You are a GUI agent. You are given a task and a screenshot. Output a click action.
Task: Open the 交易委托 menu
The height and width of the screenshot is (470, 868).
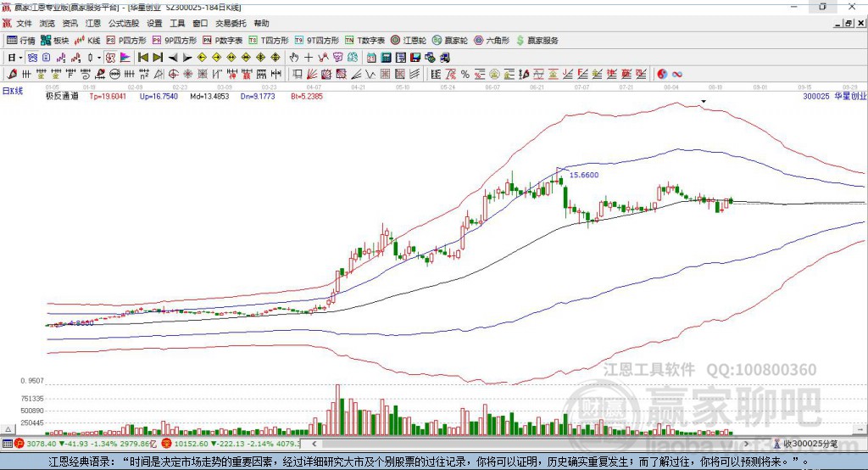point(231,23)
